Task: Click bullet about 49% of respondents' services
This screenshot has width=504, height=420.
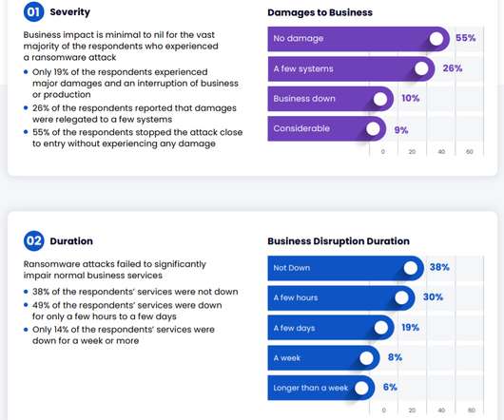Action: point(127,311)
